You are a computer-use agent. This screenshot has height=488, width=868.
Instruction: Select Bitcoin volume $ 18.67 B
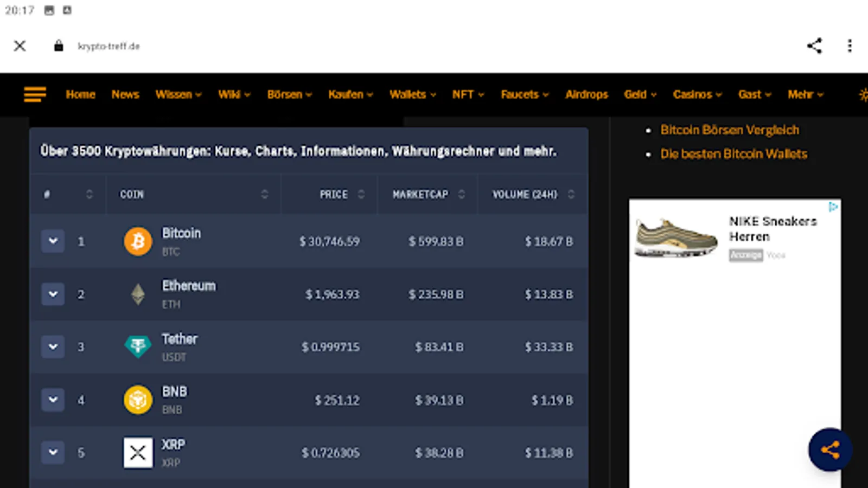pos(548,241)
